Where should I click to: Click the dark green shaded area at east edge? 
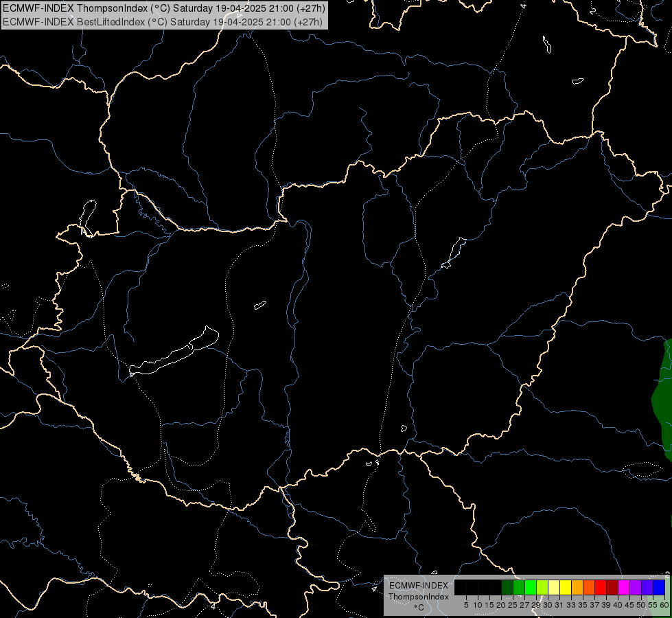(x=663, y=399)
